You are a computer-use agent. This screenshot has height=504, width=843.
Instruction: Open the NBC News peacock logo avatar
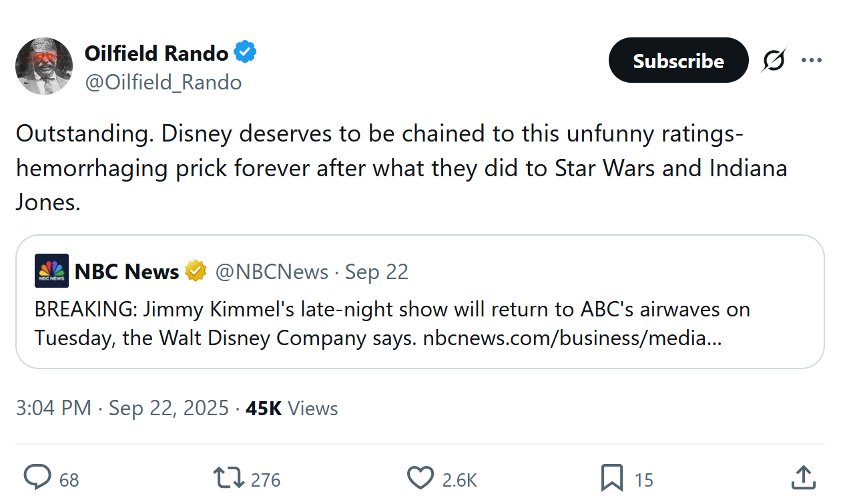[51, 271]
